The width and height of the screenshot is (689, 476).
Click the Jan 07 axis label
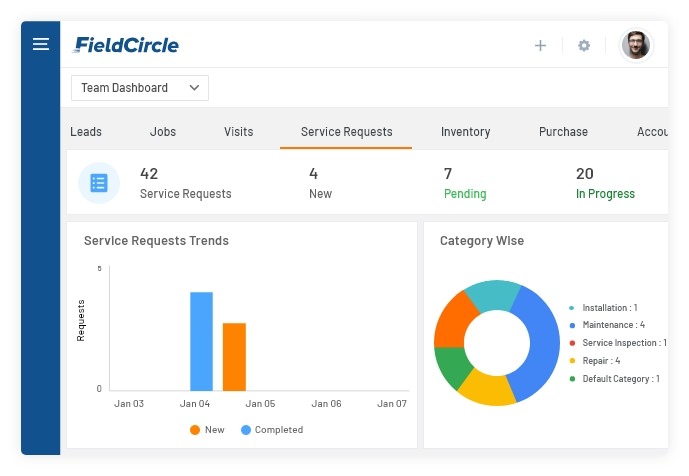(x=392, y=403)
